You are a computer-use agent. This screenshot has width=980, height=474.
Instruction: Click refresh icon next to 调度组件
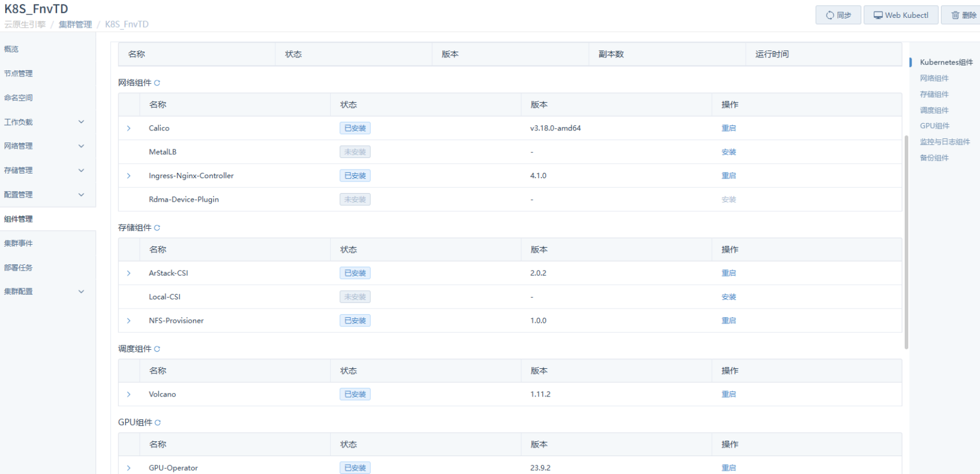157,349
